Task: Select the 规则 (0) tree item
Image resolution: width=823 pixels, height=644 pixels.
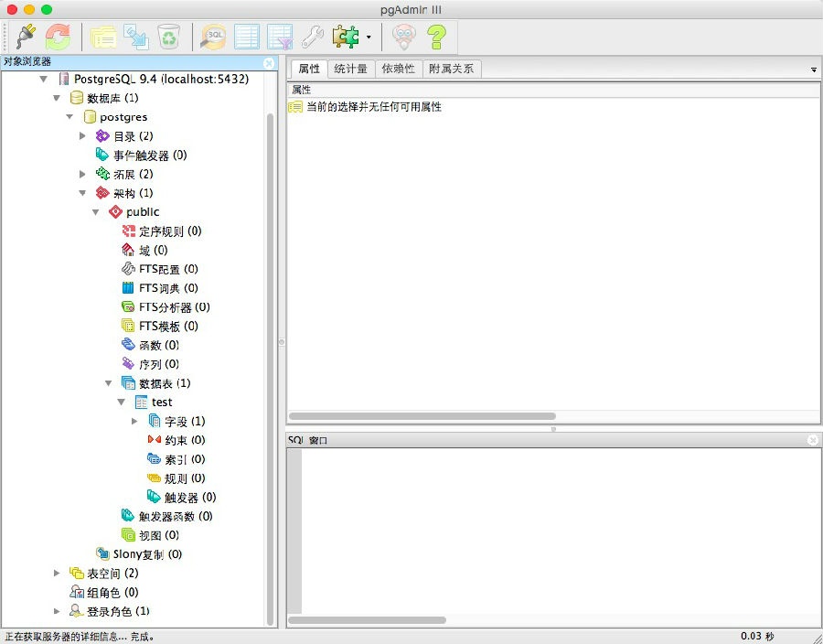Action: (x=176, y=478)
